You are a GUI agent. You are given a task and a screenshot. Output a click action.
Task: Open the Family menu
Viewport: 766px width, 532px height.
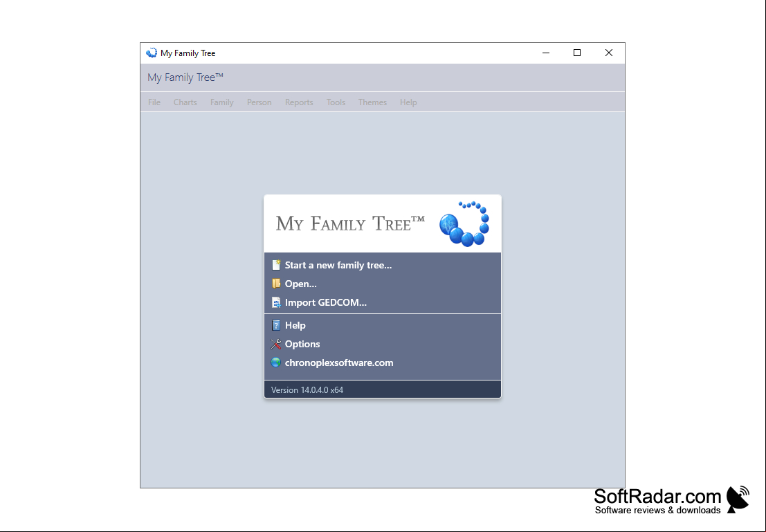click(x=222, y=102)
